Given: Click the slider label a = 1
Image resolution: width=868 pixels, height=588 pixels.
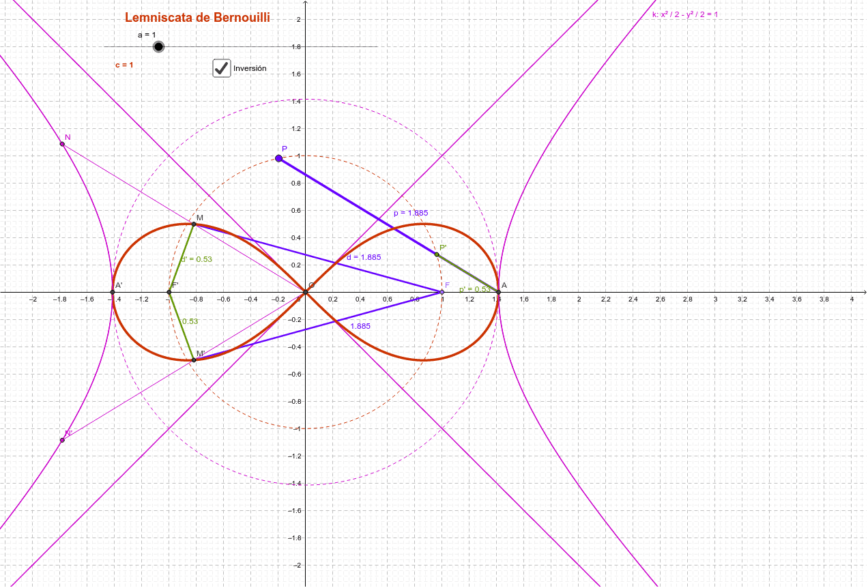Looking at the screenshot, I should (147, 34).
